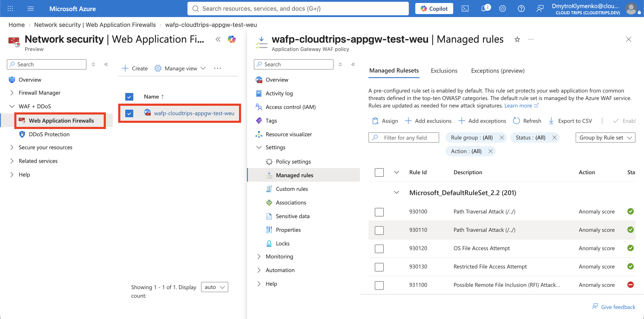Open the ellipsis menu next to Managed rules title
Viewport: 644px width, 319px height.
click(x=531, y=39)
